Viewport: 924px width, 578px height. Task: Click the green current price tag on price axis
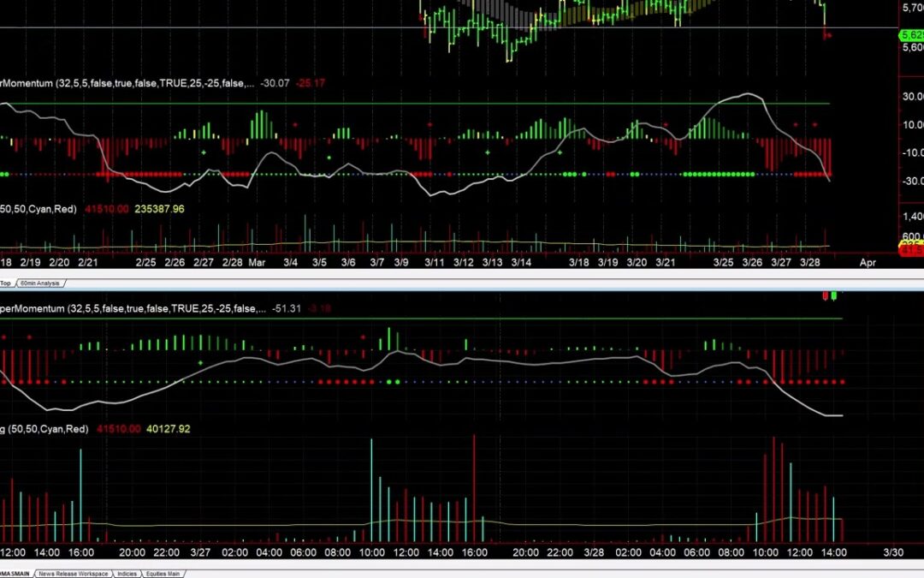tap(910, 35)
